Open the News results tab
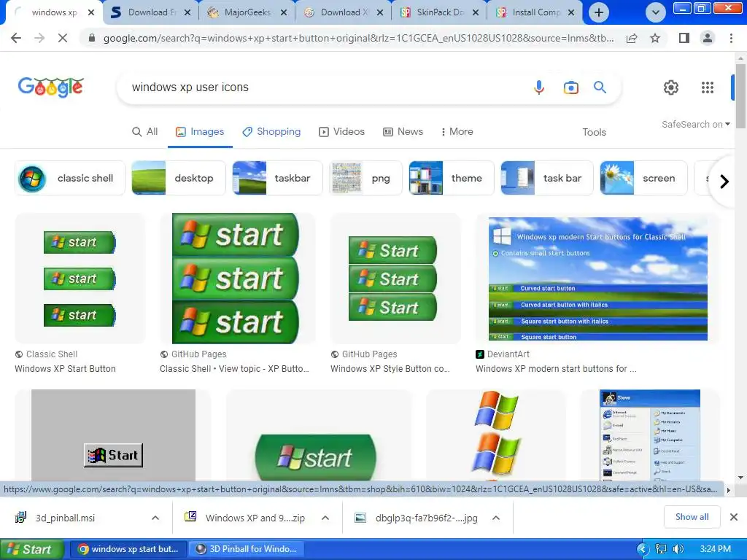The width and height of the screenshot is (747, 560). (403, 132)
